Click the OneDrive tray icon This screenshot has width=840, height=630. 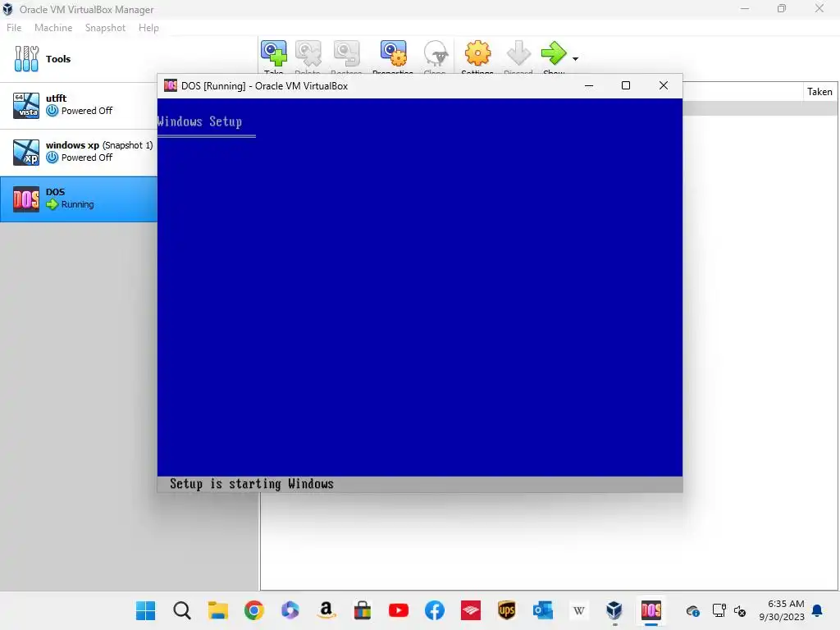[692, 610]
